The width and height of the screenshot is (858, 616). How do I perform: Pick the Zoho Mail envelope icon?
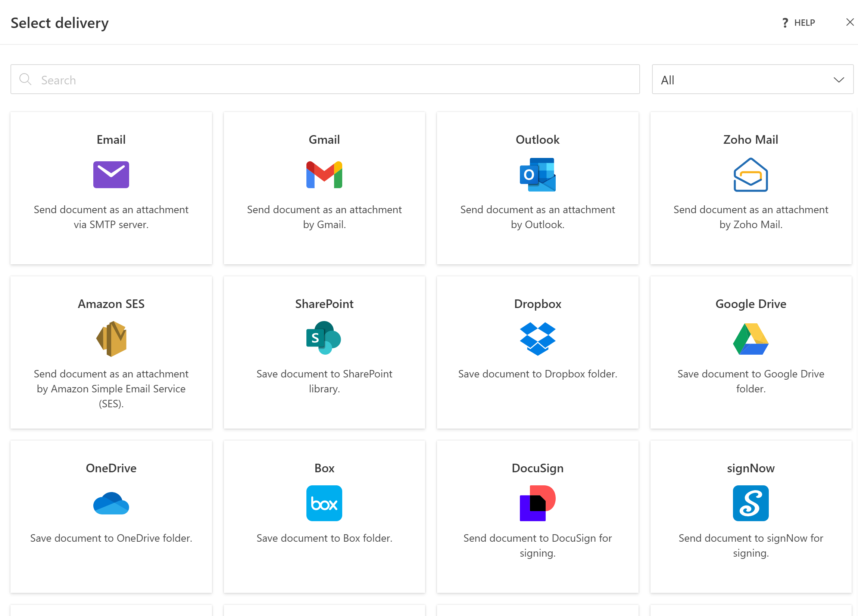click(x=750, y=174)
